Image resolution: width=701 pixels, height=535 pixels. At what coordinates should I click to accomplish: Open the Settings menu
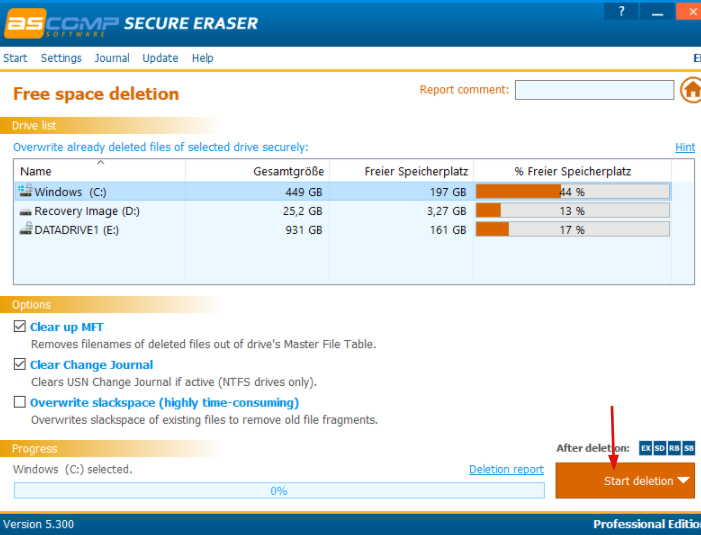tap(61, 58)
